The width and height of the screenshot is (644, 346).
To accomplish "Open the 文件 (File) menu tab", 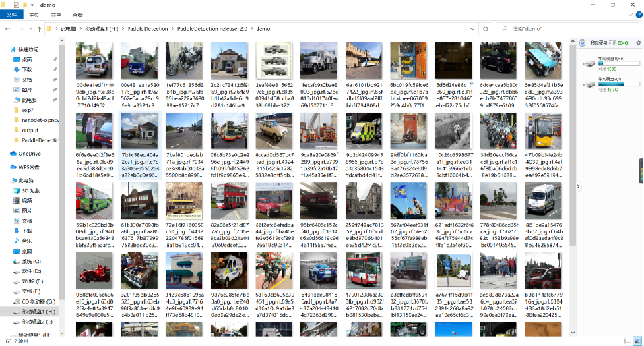I will [x=11, y=15].
